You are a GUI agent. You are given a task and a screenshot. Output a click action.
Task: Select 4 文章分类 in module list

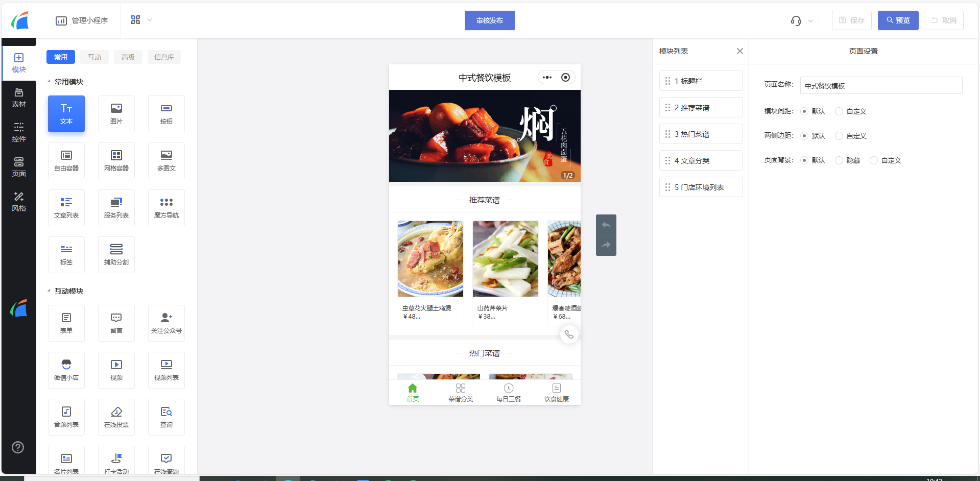pos(701,160)
